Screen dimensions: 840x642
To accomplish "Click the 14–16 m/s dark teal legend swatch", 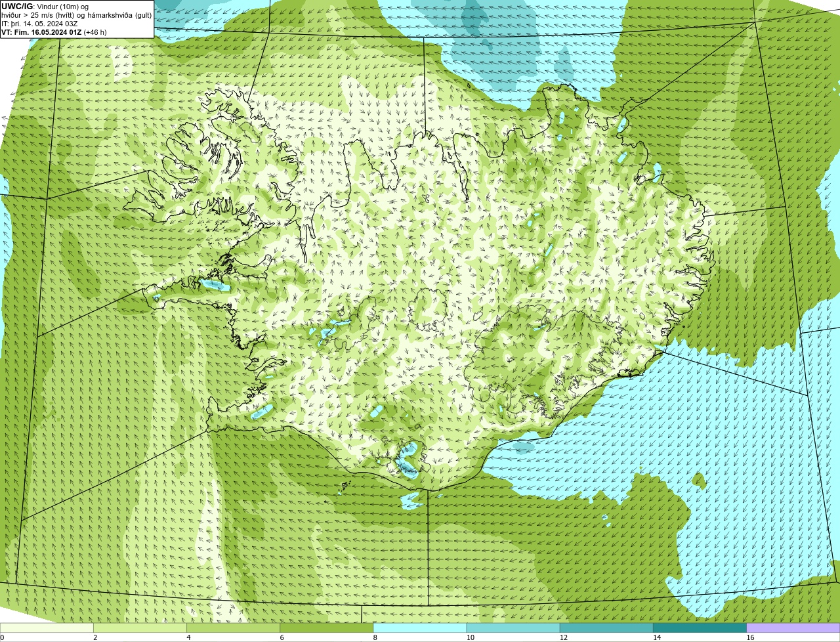I will (700, 628).
